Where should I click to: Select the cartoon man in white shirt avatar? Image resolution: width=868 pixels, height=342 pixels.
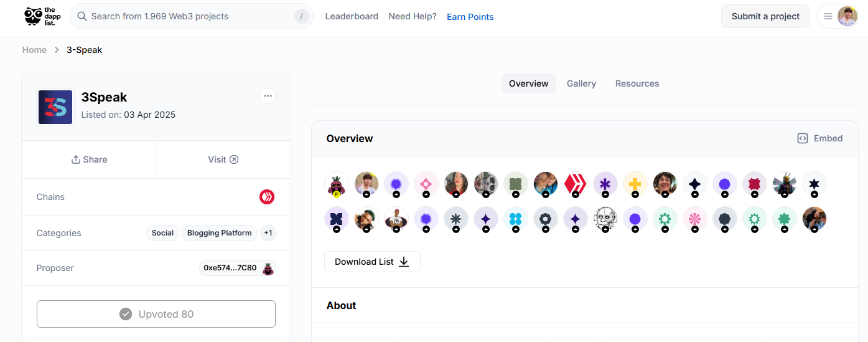[x=396, y=219]
